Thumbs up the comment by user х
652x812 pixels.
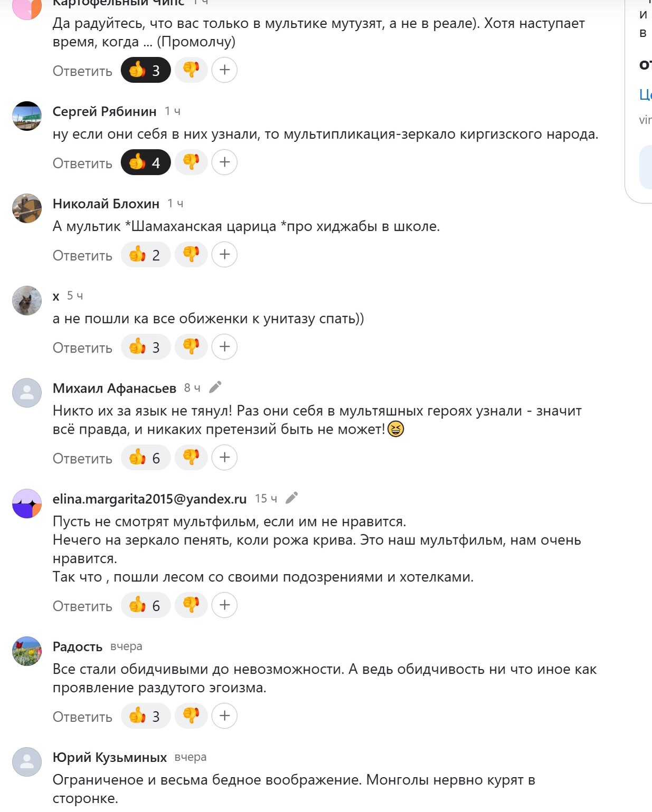(146, 347)
